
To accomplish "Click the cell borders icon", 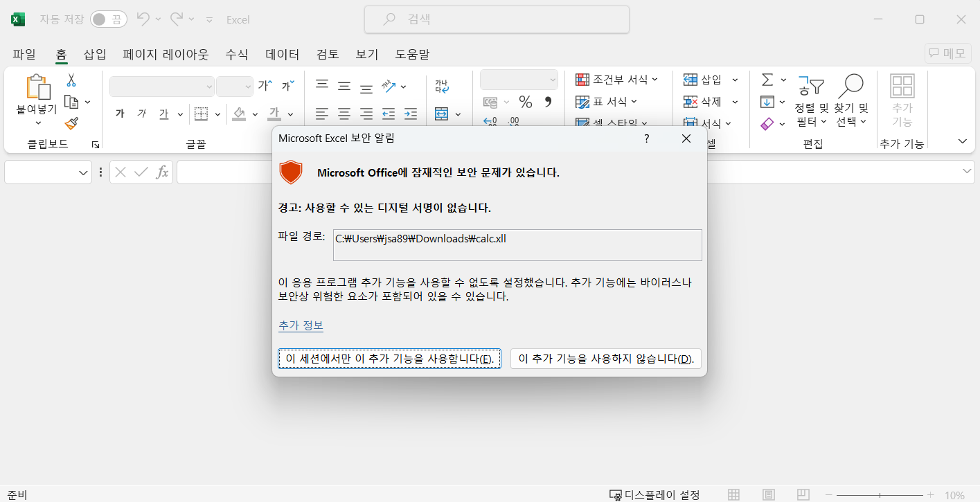I will 201,114.
